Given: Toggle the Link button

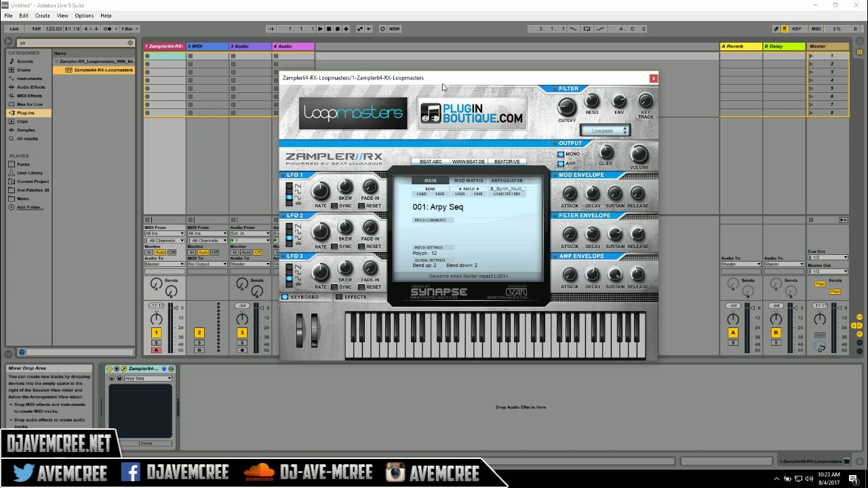Looking at the screenshot, I should [14, 29].
